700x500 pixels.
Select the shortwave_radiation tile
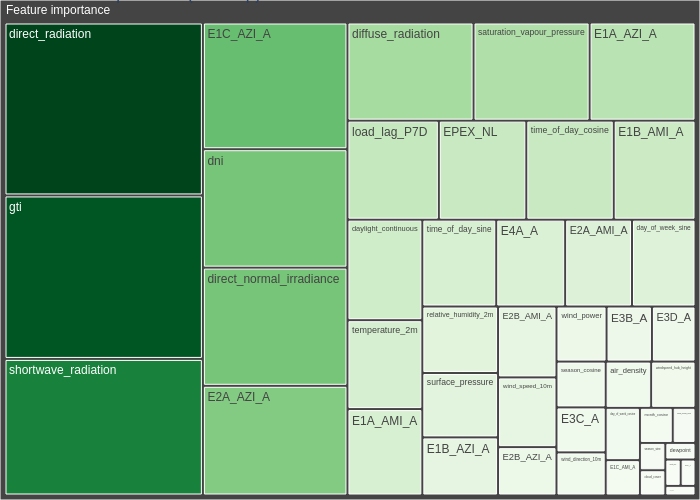[x=104, y=427]
